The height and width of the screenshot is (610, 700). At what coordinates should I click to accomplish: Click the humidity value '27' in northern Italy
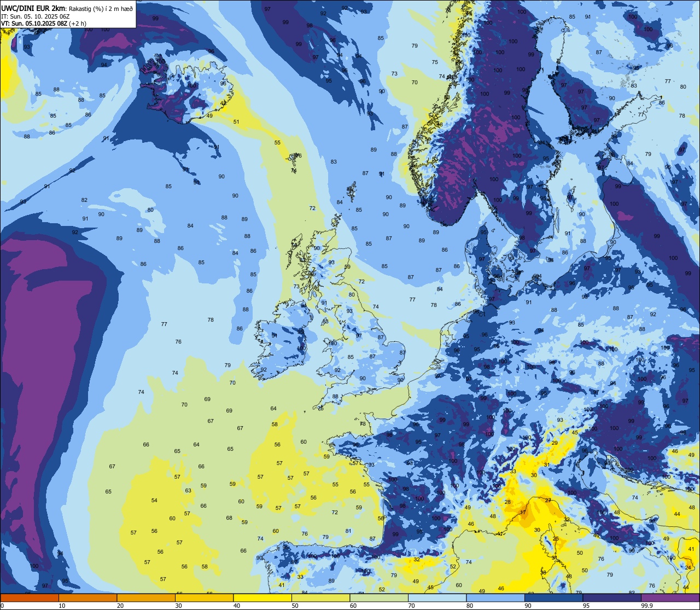tap(548, 500)
